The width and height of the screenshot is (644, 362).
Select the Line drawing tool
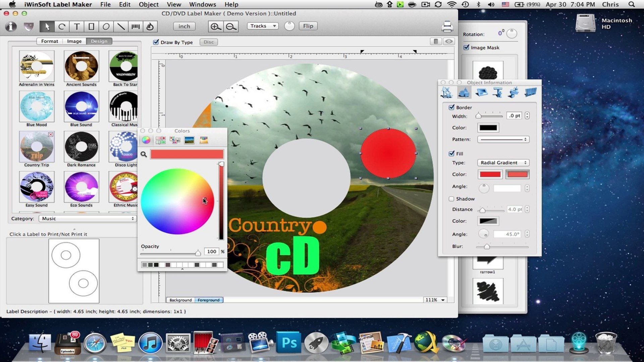coord(121,26)
